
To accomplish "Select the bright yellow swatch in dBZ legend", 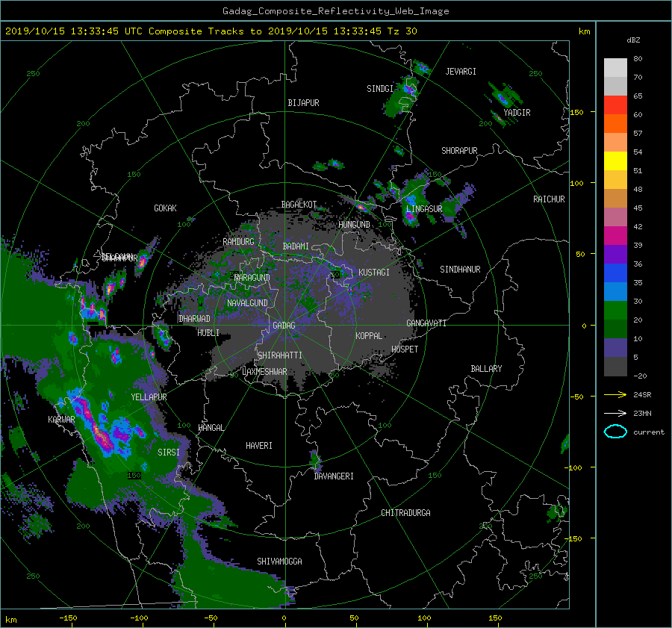I will pyautogui.click(x=615, y=161).
